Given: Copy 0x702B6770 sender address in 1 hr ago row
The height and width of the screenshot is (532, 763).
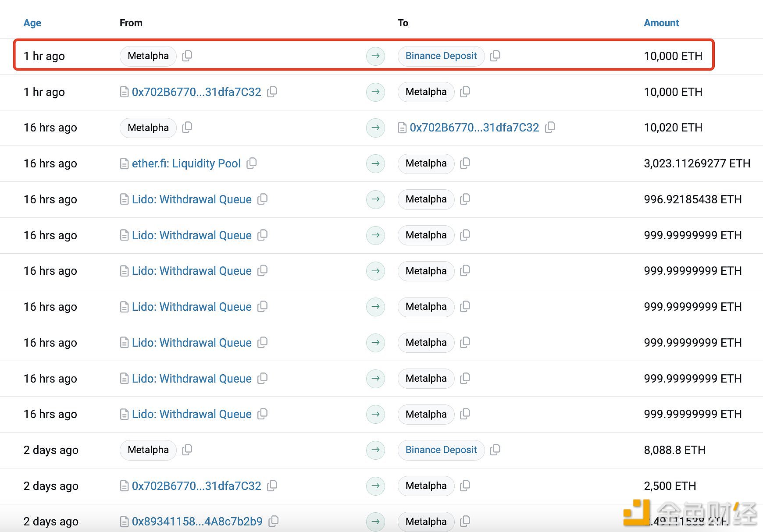Looking at the screenshot, I should pos(272,92).
